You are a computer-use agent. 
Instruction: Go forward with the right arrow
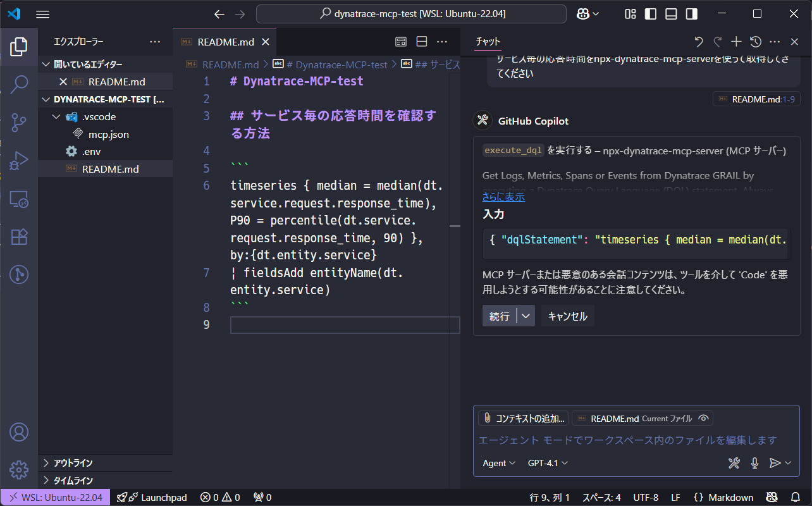pyautogui.click(x=240, y=14)
